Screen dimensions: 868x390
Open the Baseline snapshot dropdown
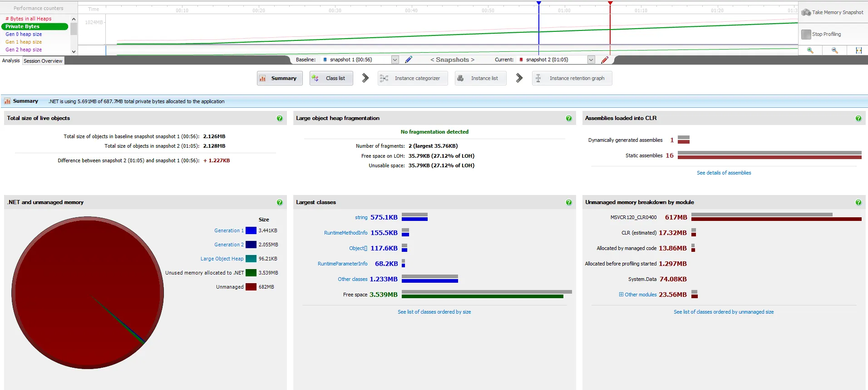(x=395, y=60)
